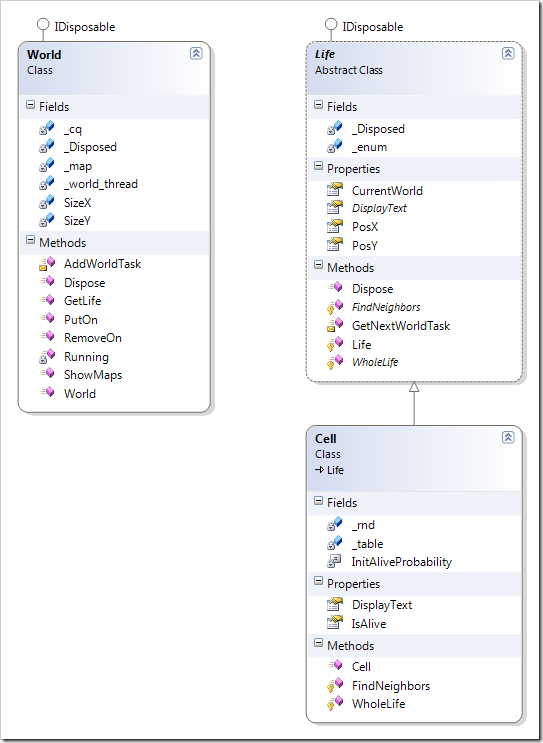This screenshot has width=543, height=743.
Task: Click the CurrentWorld property icon
Action: tap(335, 190)
